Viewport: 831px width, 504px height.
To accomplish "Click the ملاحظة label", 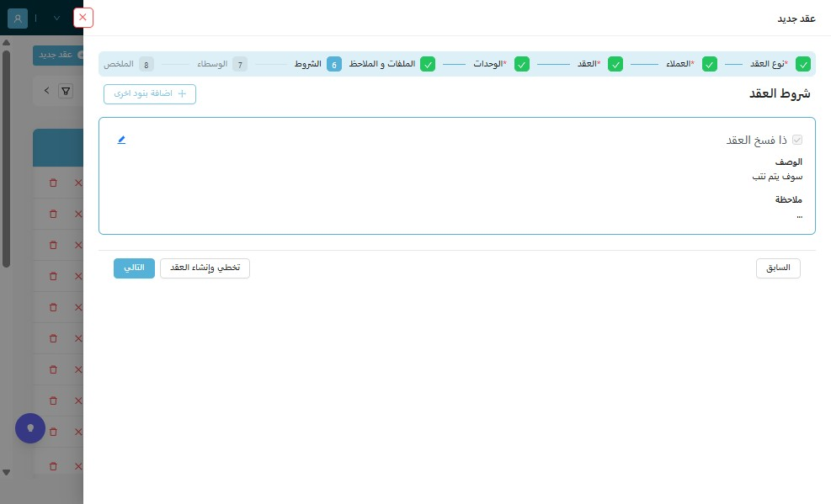I will 789,199.
